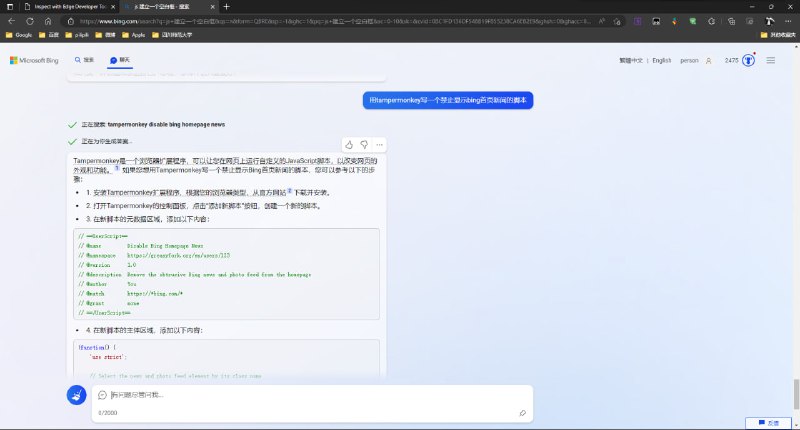
Task: Open the browser profile avatar
Action: (x=769, y=21)
